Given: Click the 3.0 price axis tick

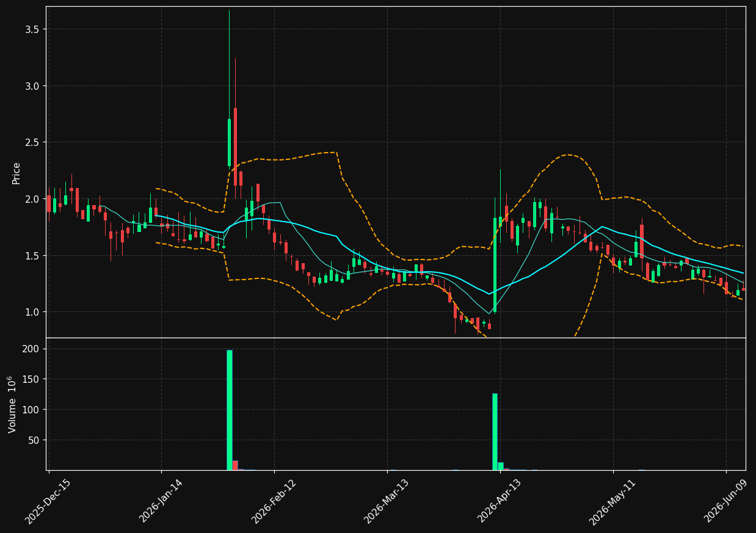Looking at the screenshot, I should coord(34,86).
